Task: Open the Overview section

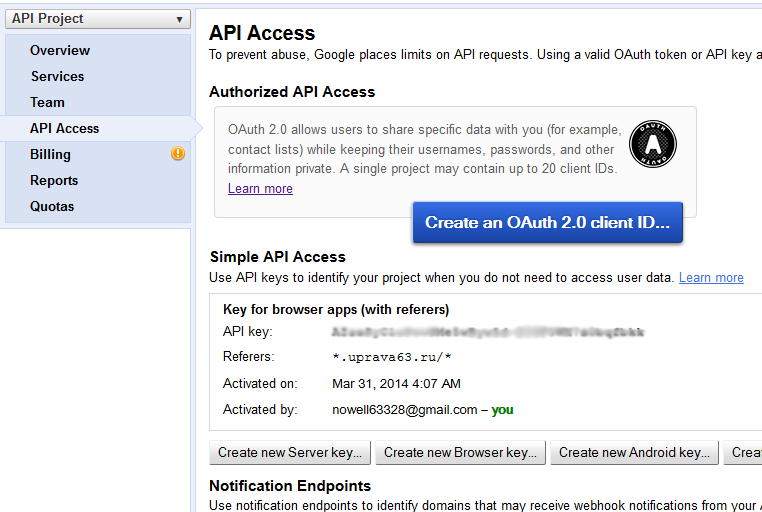Action: (x=60, y=51)
